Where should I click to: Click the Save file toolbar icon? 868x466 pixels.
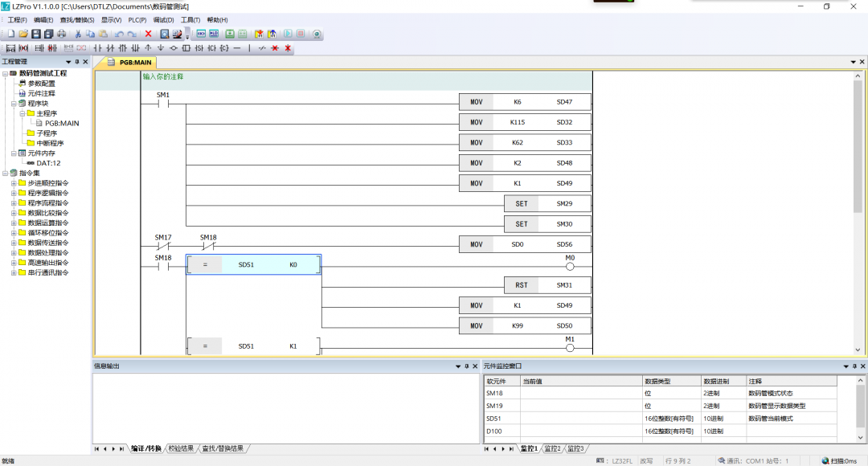[x=36, y=34]
